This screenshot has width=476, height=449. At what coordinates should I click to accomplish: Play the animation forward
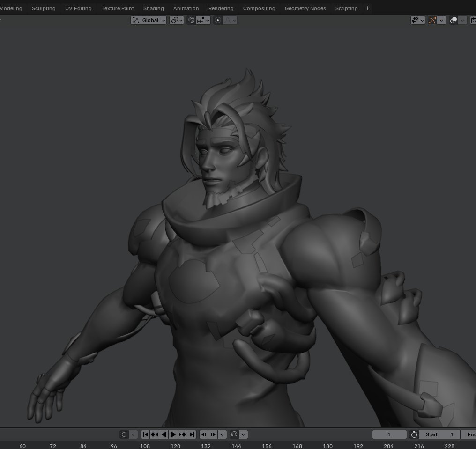173,434
